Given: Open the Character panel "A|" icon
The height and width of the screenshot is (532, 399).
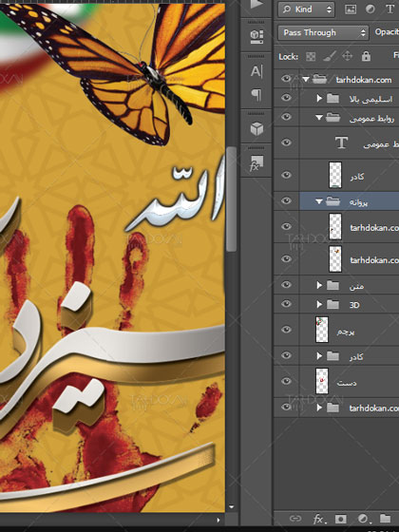Looking at the screenshot, I should coord(256,71).
